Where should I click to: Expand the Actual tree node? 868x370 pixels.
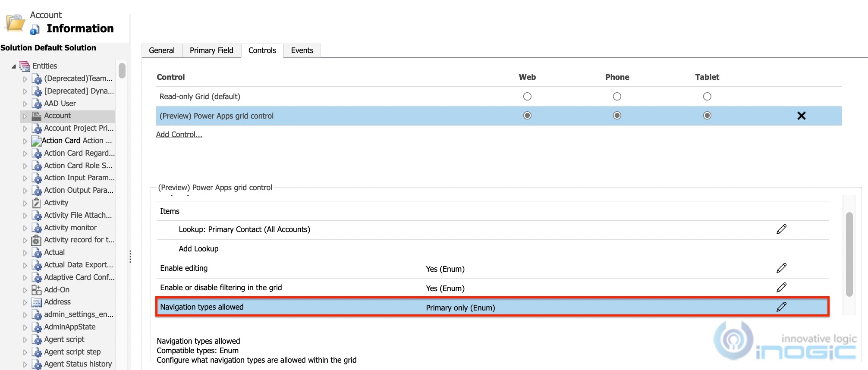tap(25, 253)
